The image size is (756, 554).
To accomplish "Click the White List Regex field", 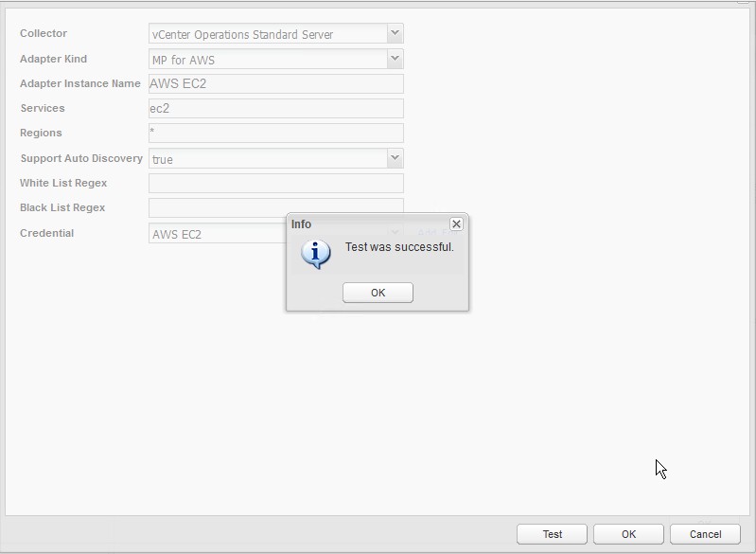I will (x=275, y=184).
